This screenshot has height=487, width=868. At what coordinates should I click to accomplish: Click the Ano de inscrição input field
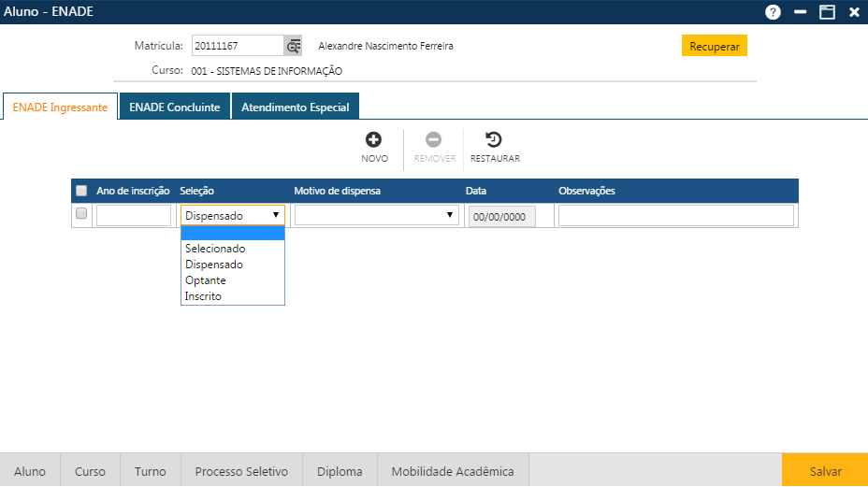pyautogui.click(x=134, y=216)
